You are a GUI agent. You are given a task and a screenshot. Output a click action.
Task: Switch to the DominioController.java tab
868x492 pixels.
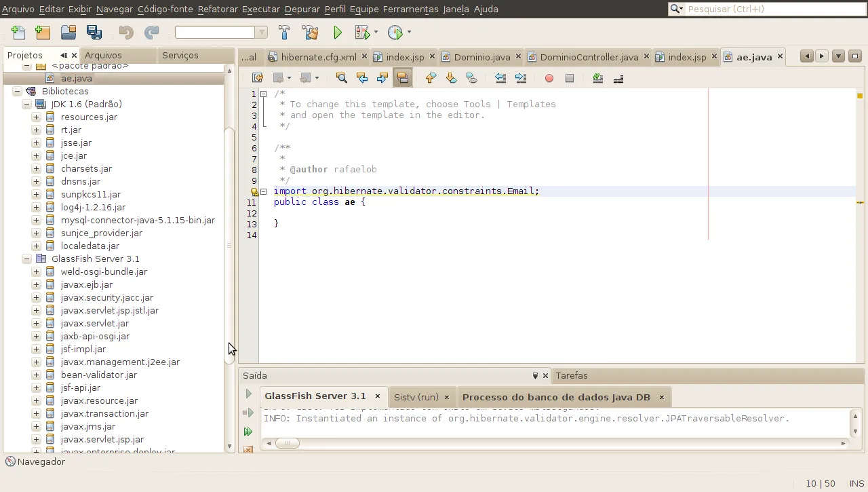[x=588, y=57]
